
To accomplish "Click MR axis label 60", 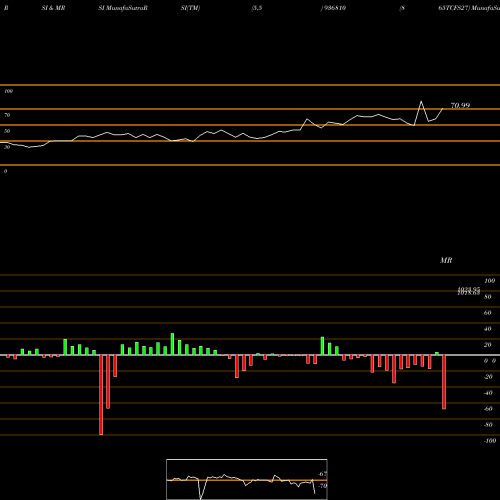I will (x=488, y=313).
